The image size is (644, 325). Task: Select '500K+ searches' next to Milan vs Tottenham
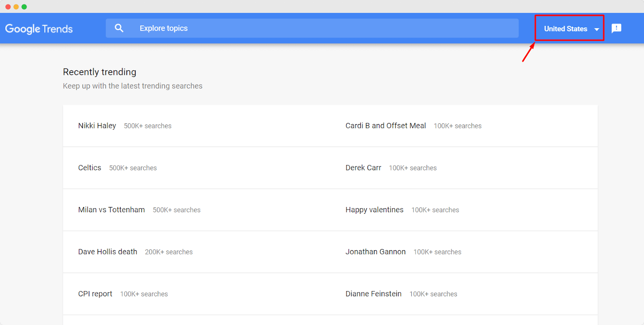(177, 210)
